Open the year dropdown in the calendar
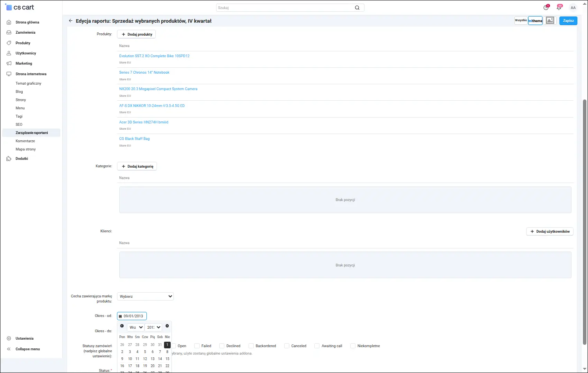The image size is (588, 373). (x=153, y=327)
